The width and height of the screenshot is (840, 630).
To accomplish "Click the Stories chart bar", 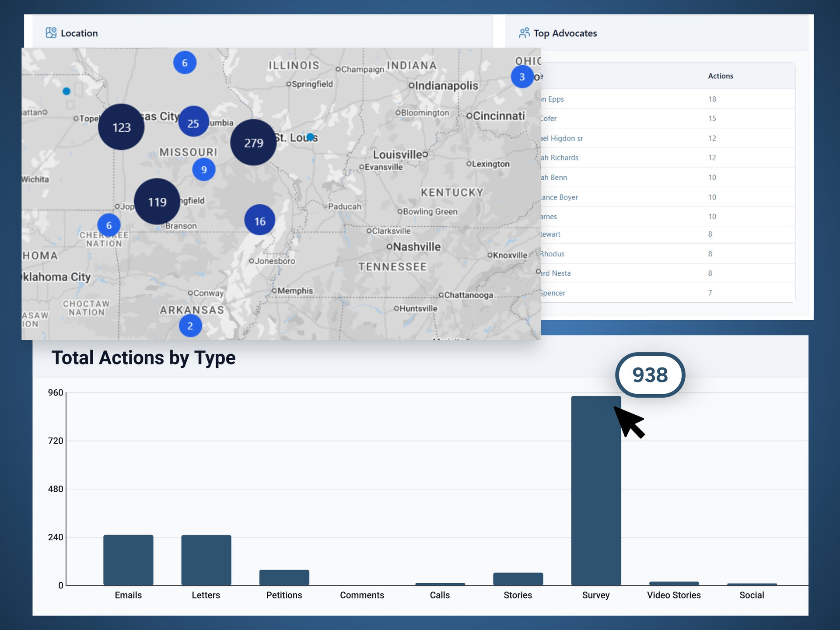I will point(518,578).
